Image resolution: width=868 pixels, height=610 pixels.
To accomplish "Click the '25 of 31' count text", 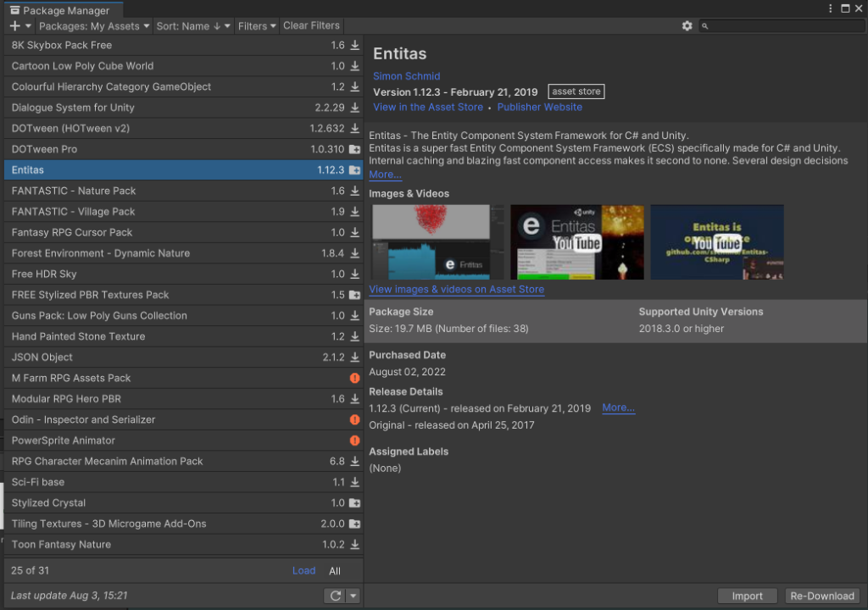I will point(30,571).
